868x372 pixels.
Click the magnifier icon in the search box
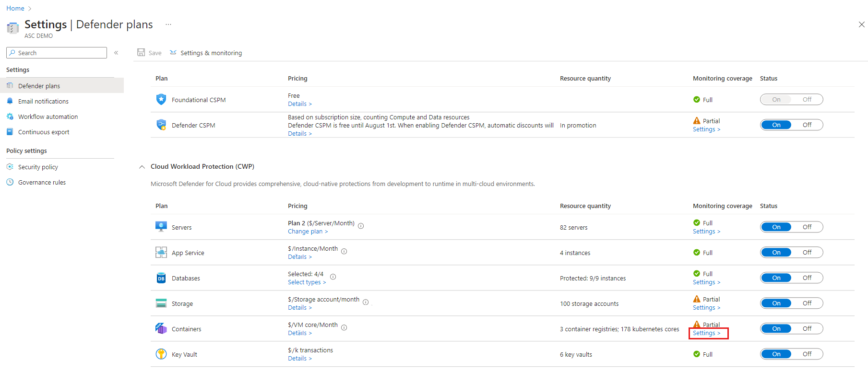click(12, 52)
